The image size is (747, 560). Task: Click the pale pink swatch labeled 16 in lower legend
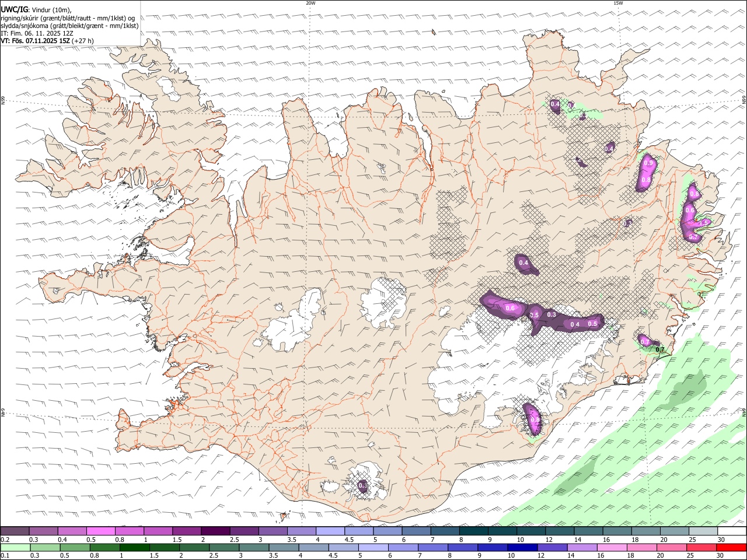click(x=612, y=547)
